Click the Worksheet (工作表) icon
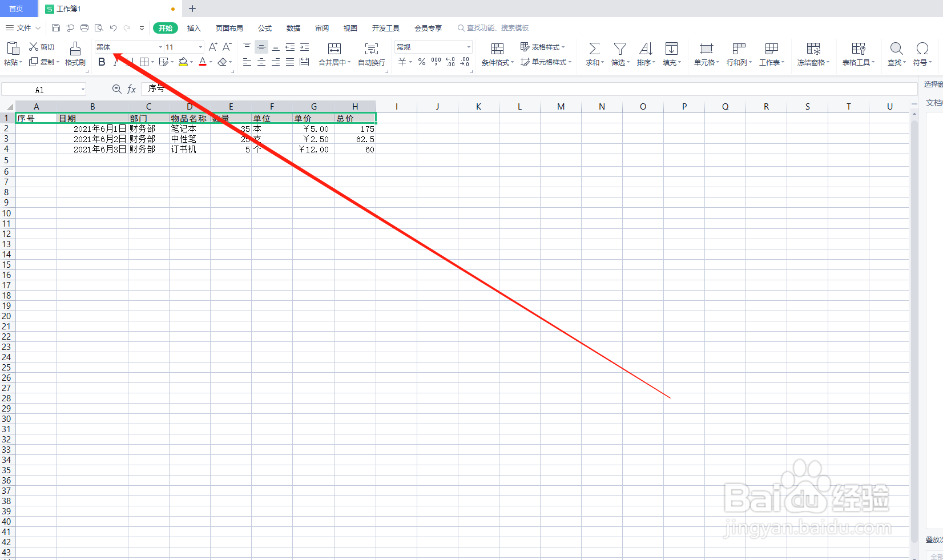The image size is (943, 560). click(772, 49)
